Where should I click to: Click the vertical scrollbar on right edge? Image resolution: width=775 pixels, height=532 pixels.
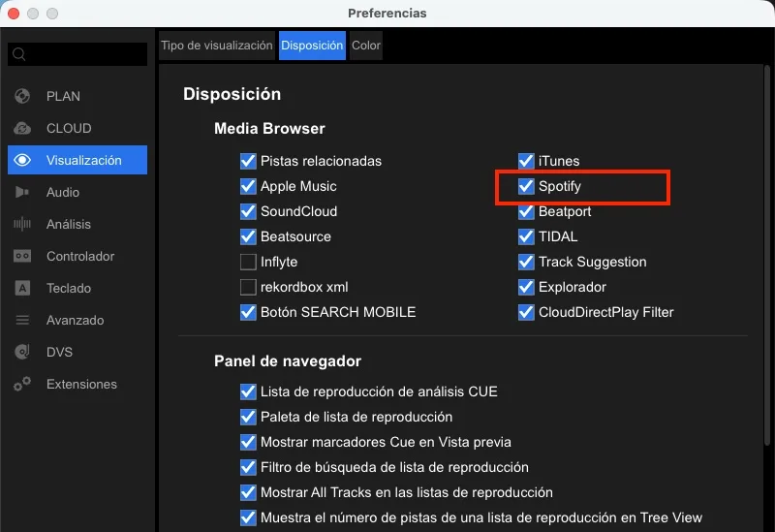[767, 257]
